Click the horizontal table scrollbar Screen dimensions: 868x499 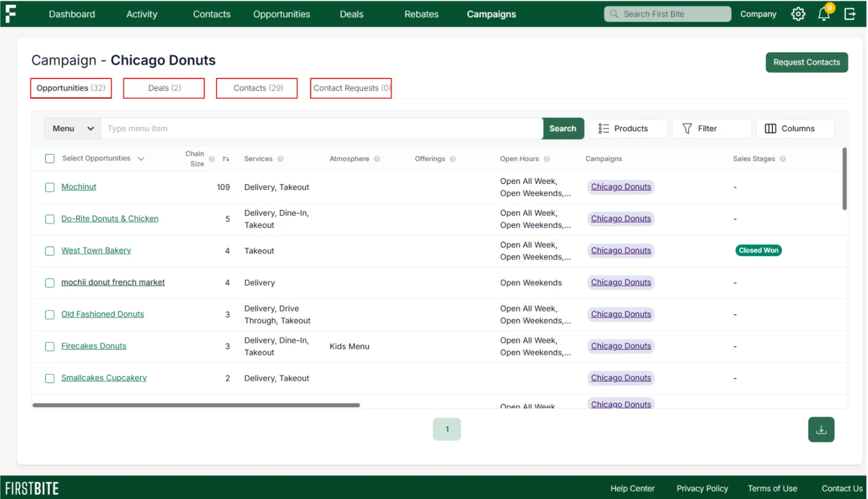pos(196,406)
